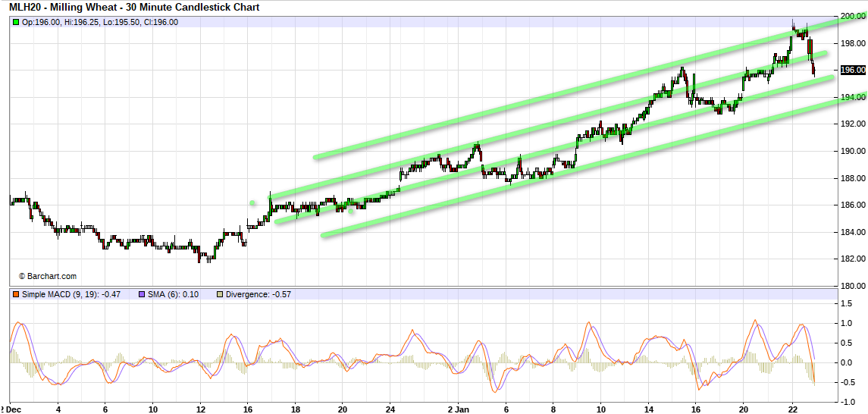Viewport: 868px width, 414px height.
Task: Click the beige Divergence legend swatch
Action: 221,294
